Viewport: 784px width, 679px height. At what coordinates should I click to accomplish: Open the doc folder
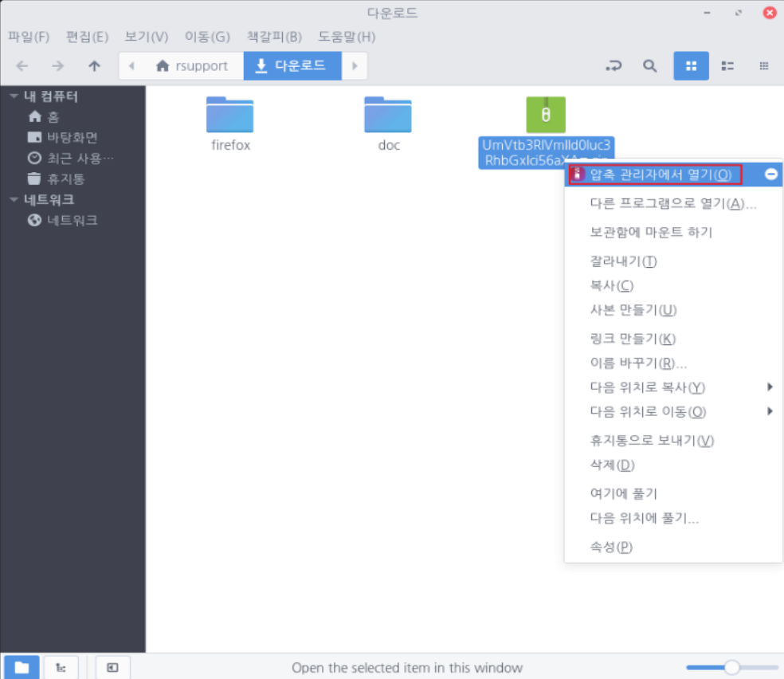(388, 116)
